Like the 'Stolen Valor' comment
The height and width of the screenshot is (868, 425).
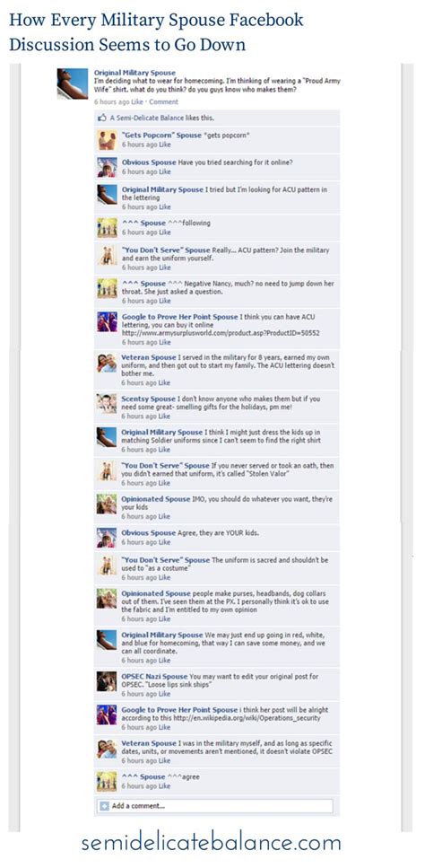coord(165,483)
